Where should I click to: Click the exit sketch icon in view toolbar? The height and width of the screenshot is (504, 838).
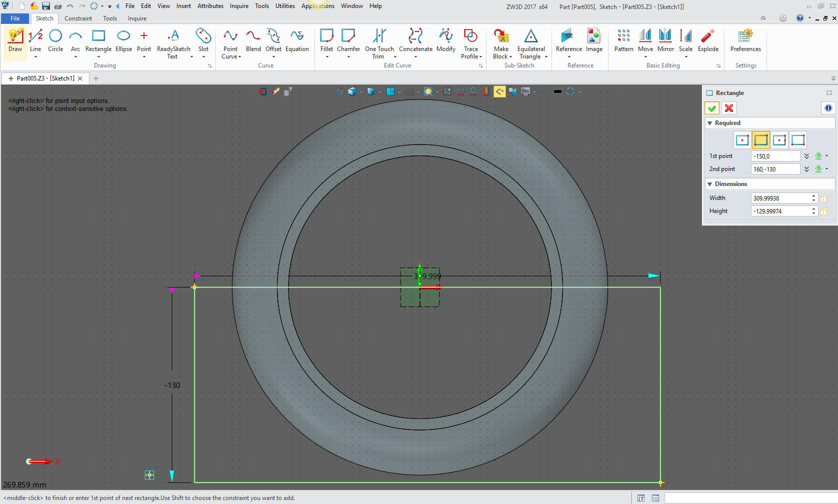(262, 91)
